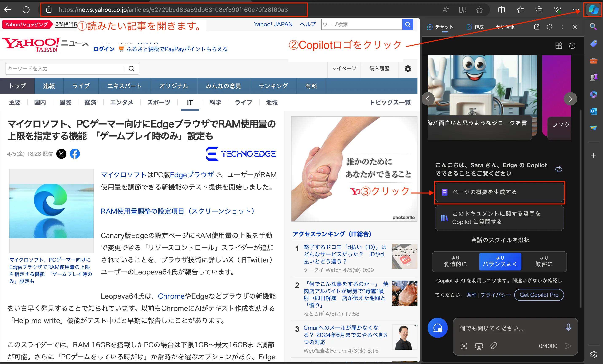
Task: Refresh the Copilot pane
Action: (549, 27)
